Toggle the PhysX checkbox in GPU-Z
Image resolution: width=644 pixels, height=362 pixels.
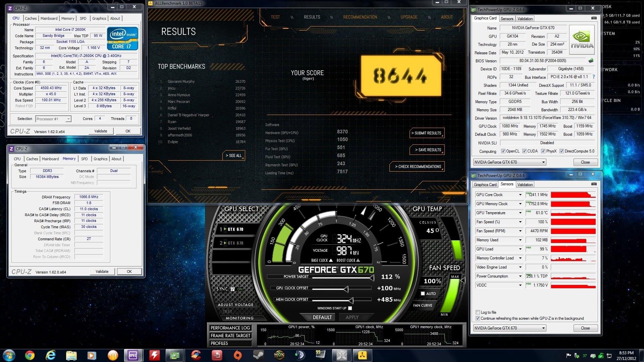(543, 151)
